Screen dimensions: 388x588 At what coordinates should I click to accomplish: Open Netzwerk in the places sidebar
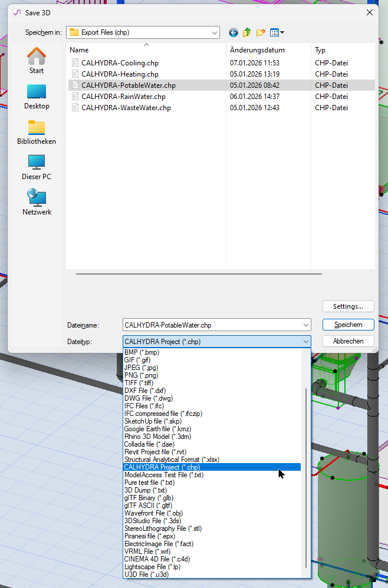tap(37, 203)
